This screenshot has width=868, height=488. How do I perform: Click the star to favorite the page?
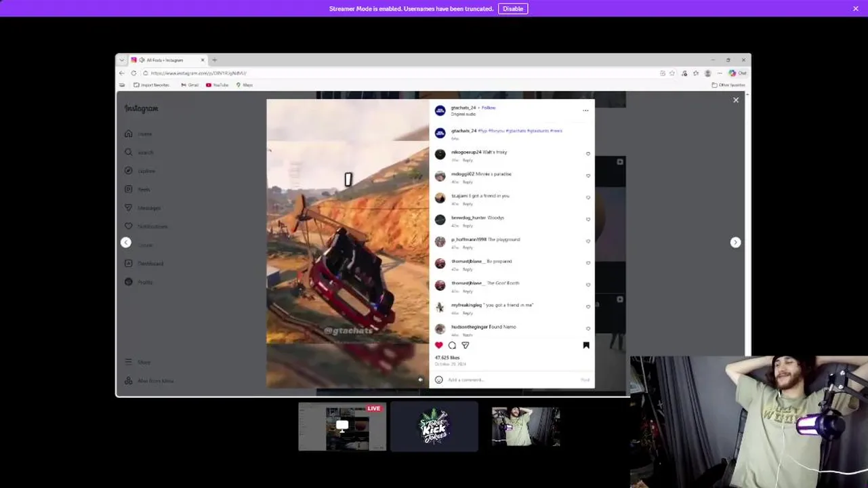pos(672,73)
